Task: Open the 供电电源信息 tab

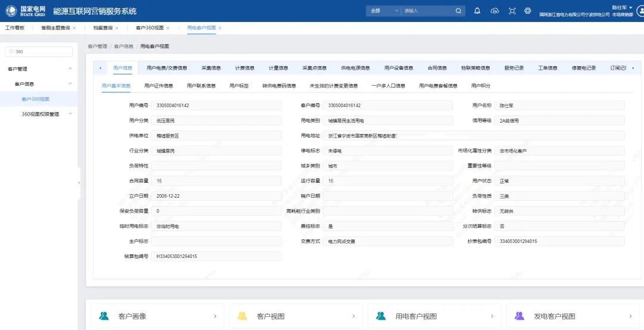Action: pyautogui.click(x=355, y=68)
